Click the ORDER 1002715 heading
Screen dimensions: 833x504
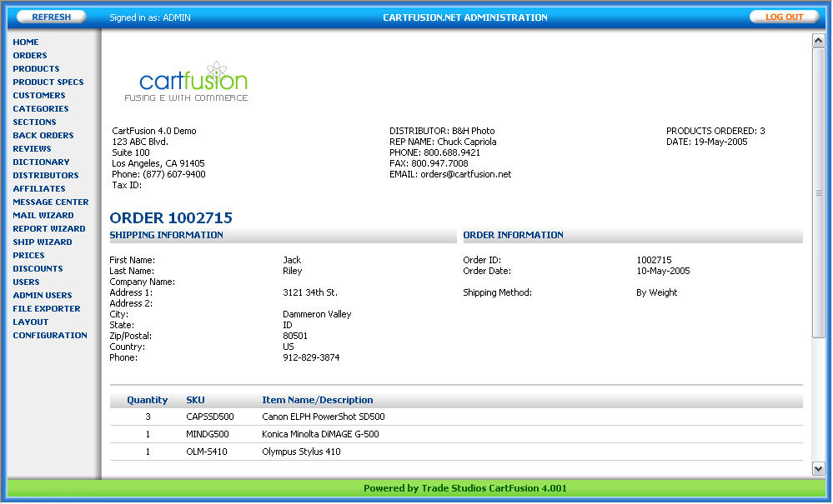coord(171,217)
